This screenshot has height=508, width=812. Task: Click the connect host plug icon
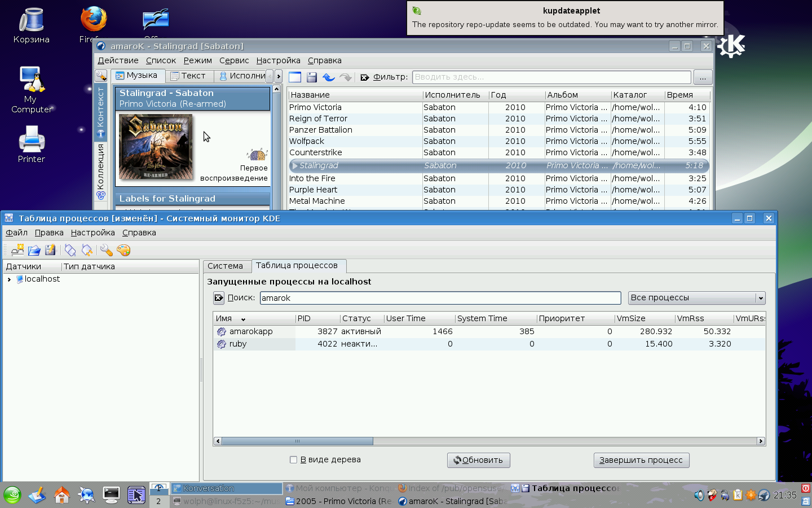point(70,250)
